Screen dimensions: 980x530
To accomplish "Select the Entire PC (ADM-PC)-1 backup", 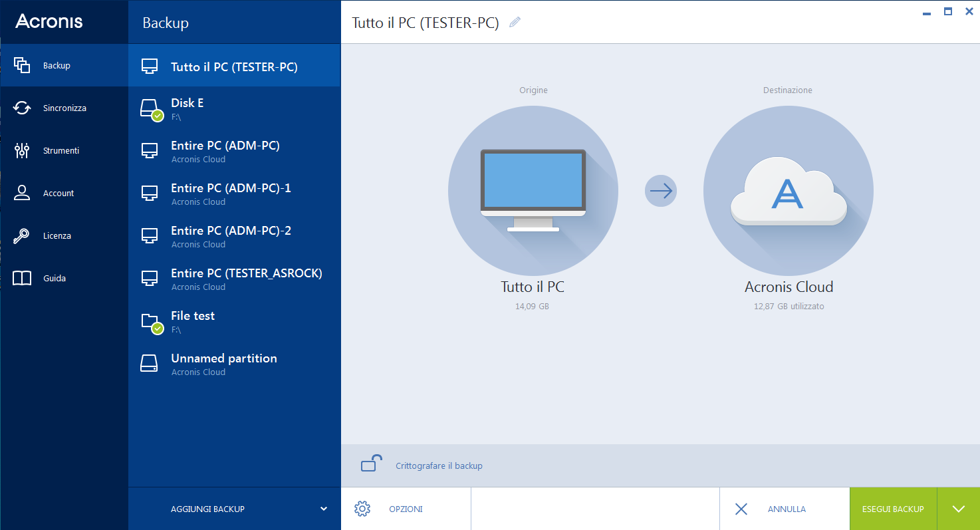I will point(234,194).
